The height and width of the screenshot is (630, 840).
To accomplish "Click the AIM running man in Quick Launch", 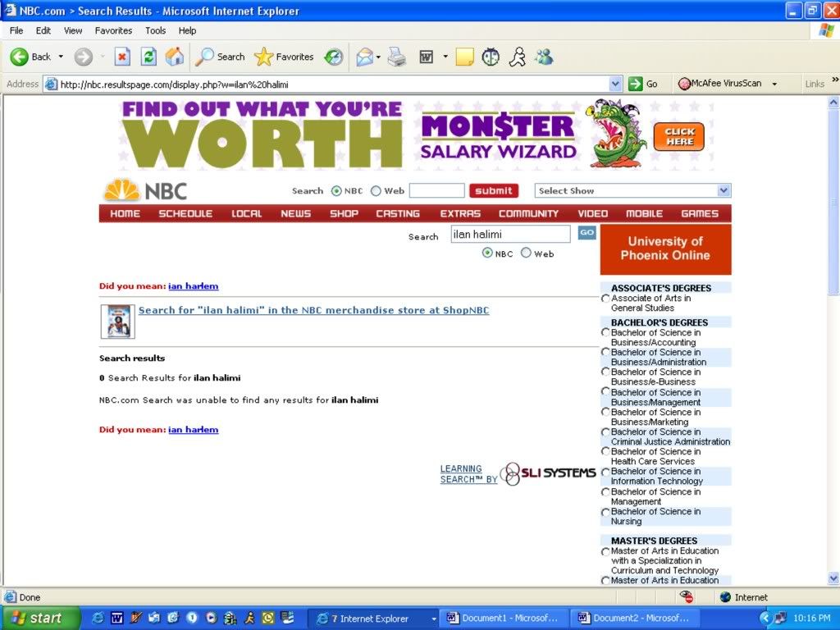I will point(249,619).
